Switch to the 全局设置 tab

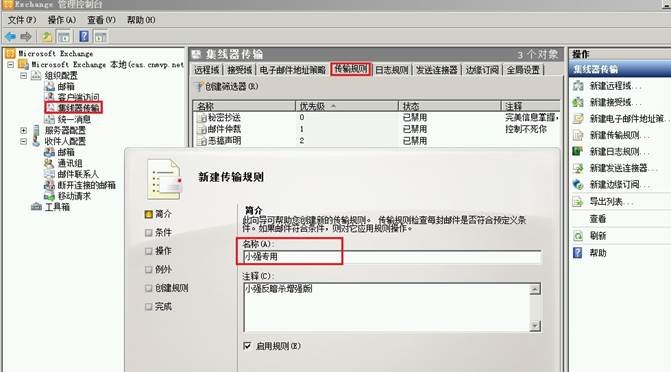[523, 70]
